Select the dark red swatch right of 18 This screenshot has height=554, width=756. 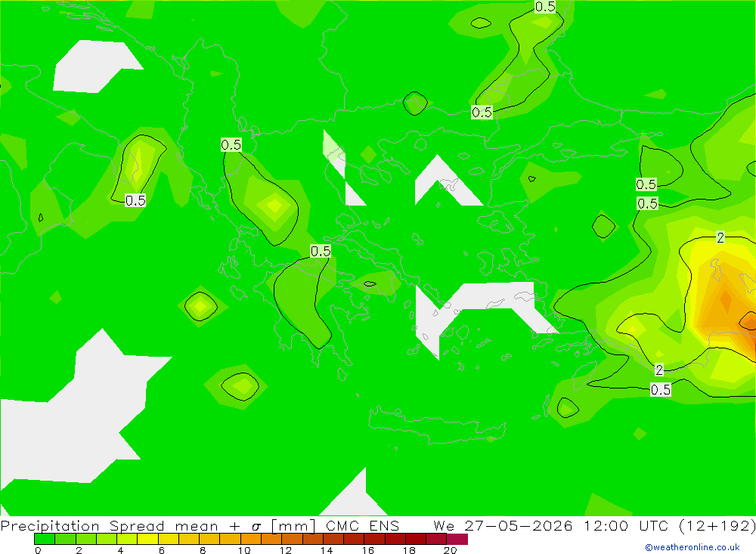click(x=416, y=539)
